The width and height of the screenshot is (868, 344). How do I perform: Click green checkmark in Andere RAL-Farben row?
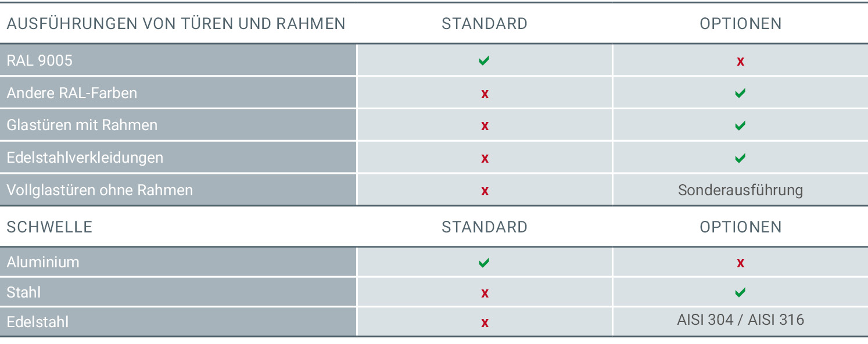click(740, 93)
